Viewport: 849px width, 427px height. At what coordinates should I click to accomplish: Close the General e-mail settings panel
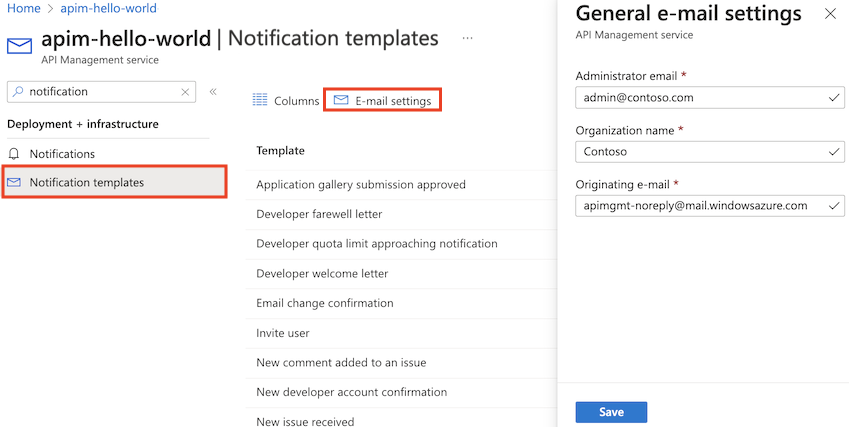click(830, 14)
